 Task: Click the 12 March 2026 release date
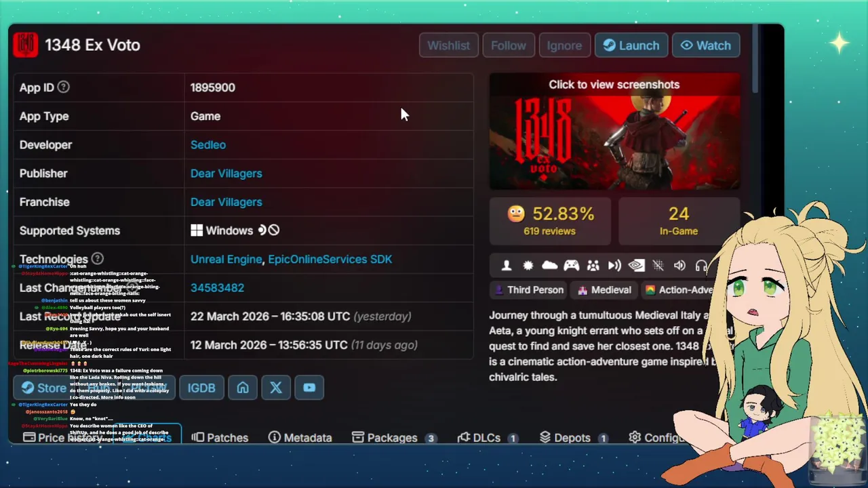click(269, 344)
